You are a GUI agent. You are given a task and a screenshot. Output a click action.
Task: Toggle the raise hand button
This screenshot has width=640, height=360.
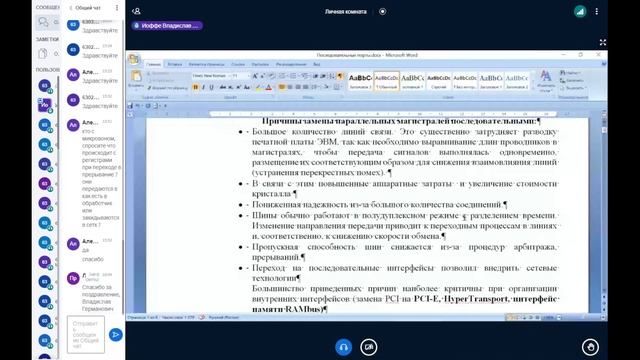click(x=590, y=347)
